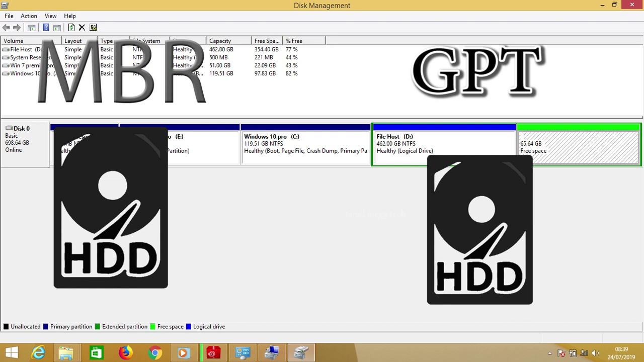Viewport: 644px width, 362px height.
Task: Show hidden tray icons arrow
Action: [550, 353]
